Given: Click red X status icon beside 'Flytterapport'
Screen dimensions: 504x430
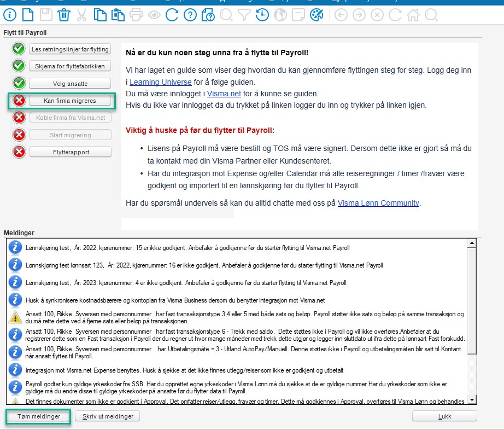Looking at the screenshot, I should pos(19,152).
